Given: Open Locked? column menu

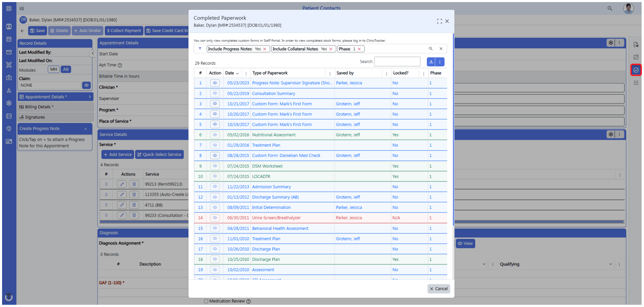Looking at the screenshot, I should tap(424, 73).
